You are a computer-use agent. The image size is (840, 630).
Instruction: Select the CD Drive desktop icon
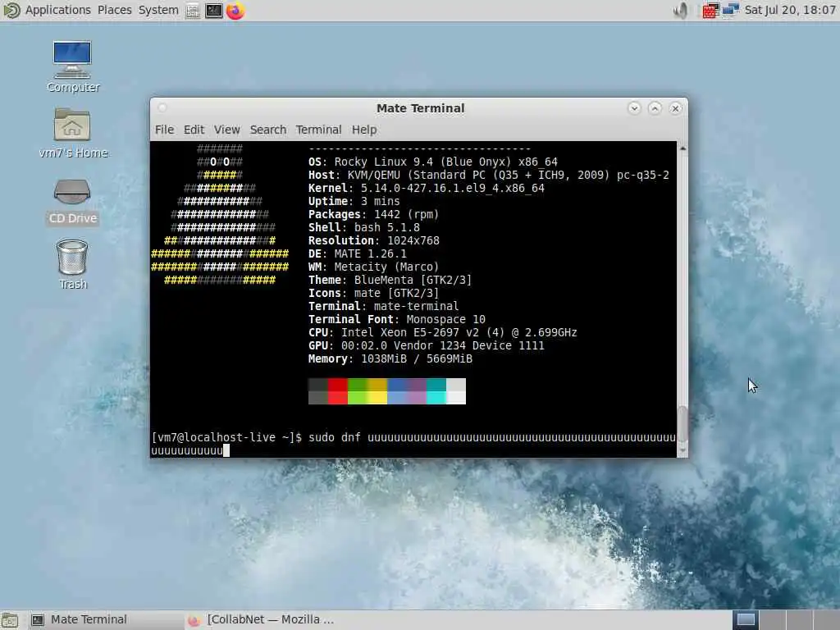tap(72, 201)
